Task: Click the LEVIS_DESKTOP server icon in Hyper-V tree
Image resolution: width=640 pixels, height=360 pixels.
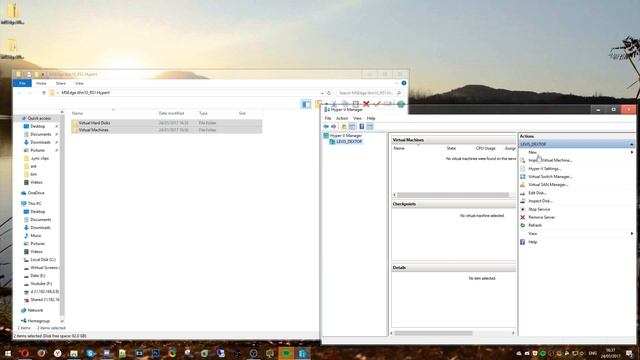Action: (x=332, y=142)
